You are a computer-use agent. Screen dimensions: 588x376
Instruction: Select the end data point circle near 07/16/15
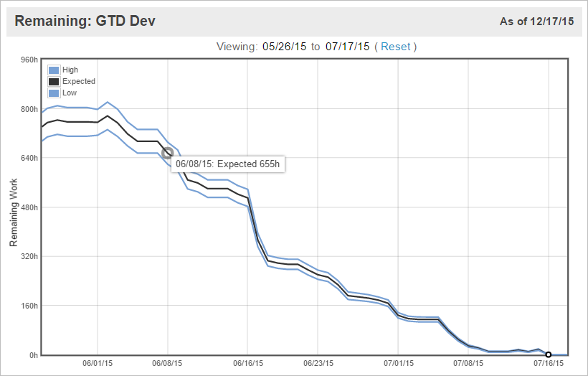tap(549, 354)
